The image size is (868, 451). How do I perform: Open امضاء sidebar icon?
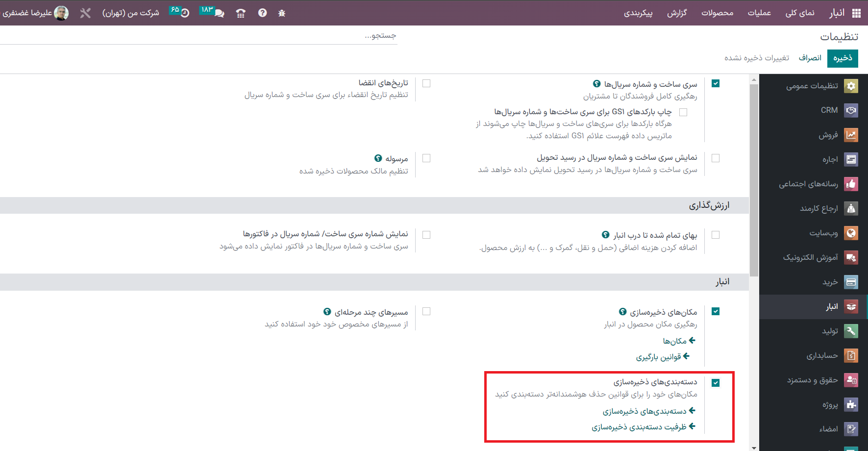click(851, 429)
